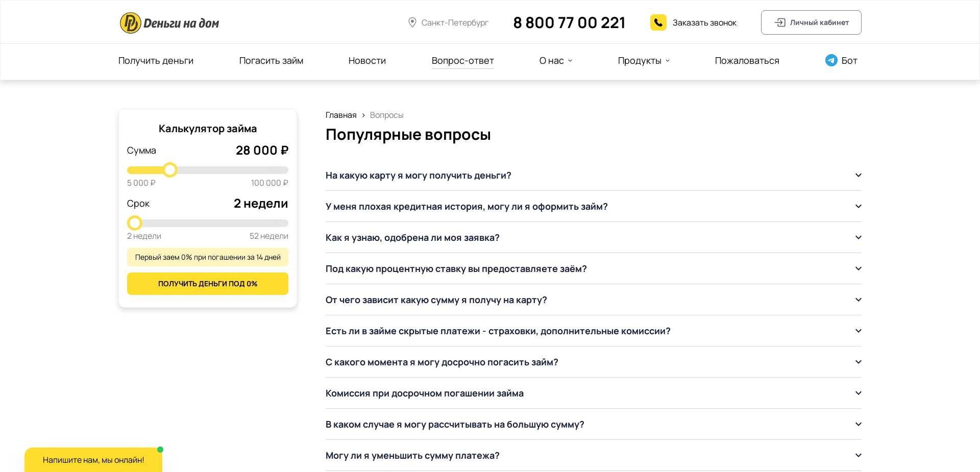The image size is (980, 472).
Task: Click the breadcrumb arrow after Главная
Action: click(363, 115)
